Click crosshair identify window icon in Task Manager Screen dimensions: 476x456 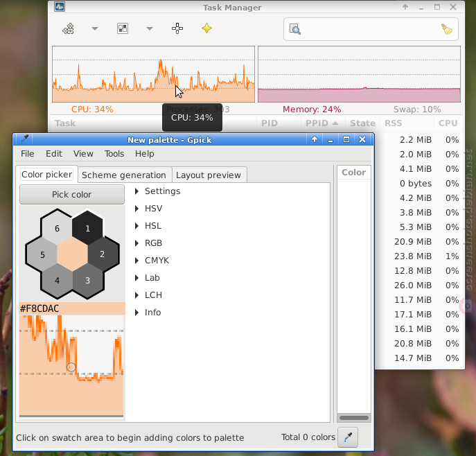pyautogui.click(x=177, y=28)
